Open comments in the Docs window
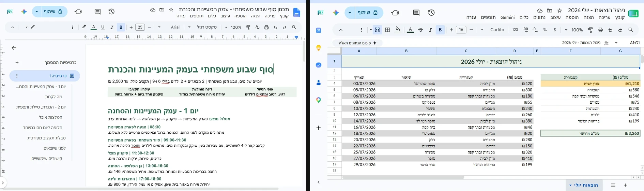The height and width of the screenshot is (191, 644). click(x=97, y=12)
